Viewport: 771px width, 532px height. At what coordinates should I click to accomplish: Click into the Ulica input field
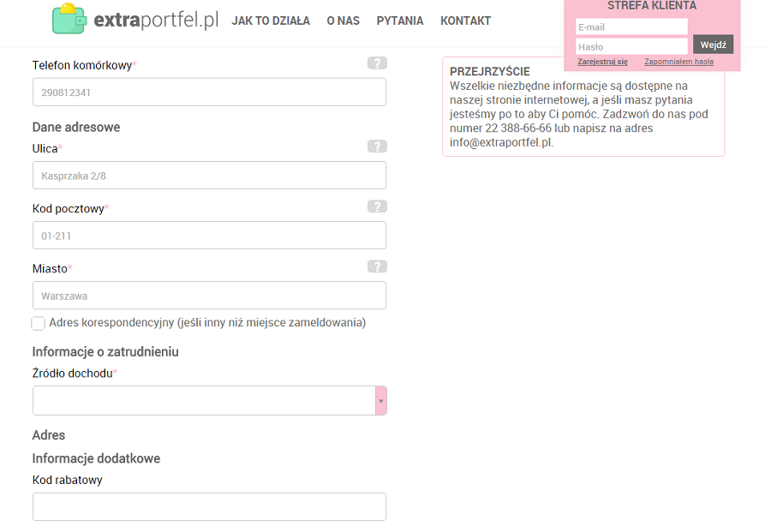click(x=210, y=176)
